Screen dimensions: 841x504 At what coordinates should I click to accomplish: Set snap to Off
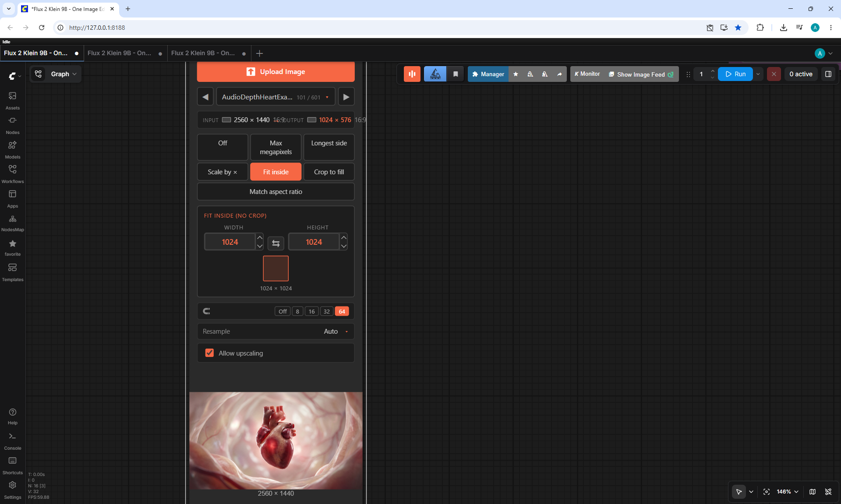pyautogui.click(x=283, y=311)
